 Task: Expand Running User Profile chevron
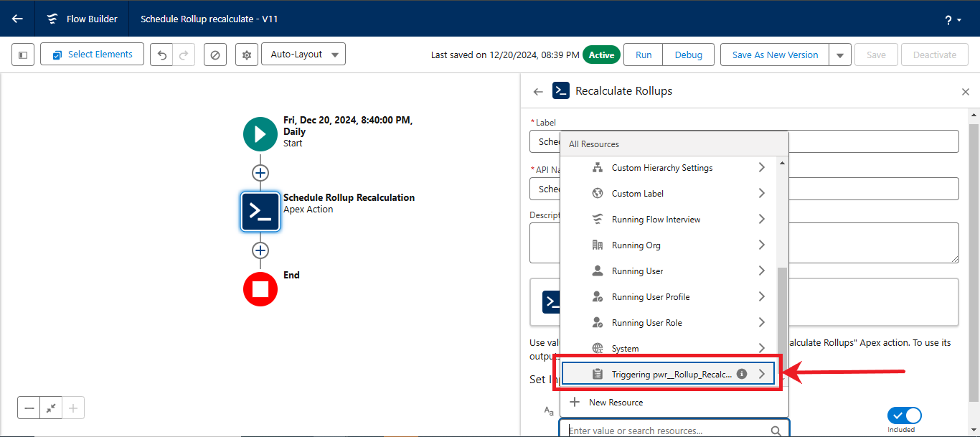(x=761, y=297)
